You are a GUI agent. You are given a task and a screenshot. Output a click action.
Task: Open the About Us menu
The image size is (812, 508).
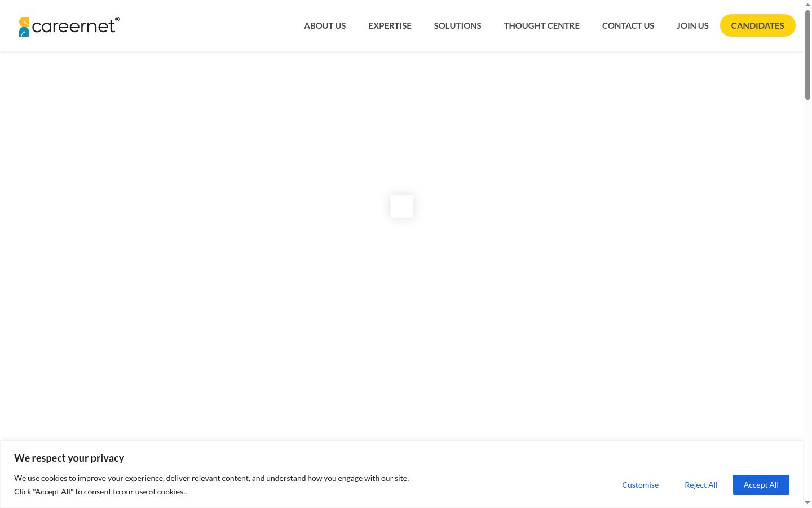coord(325,25)
